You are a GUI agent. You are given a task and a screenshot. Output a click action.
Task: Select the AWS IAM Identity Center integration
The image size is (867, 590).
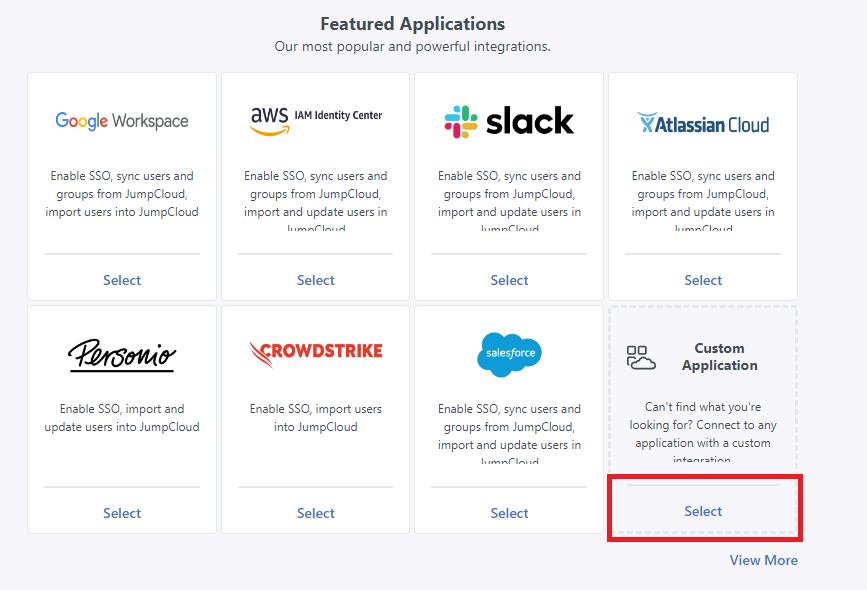pyautogui.click(x=316, y=280)
